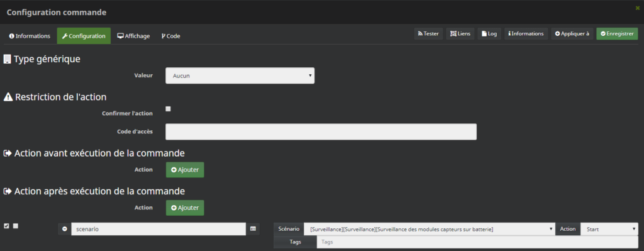This screenshot has width=644, height=251.
Task: Expand the Scénario selection dropdown
Action: pyautogui.click(x=429, y=229)
